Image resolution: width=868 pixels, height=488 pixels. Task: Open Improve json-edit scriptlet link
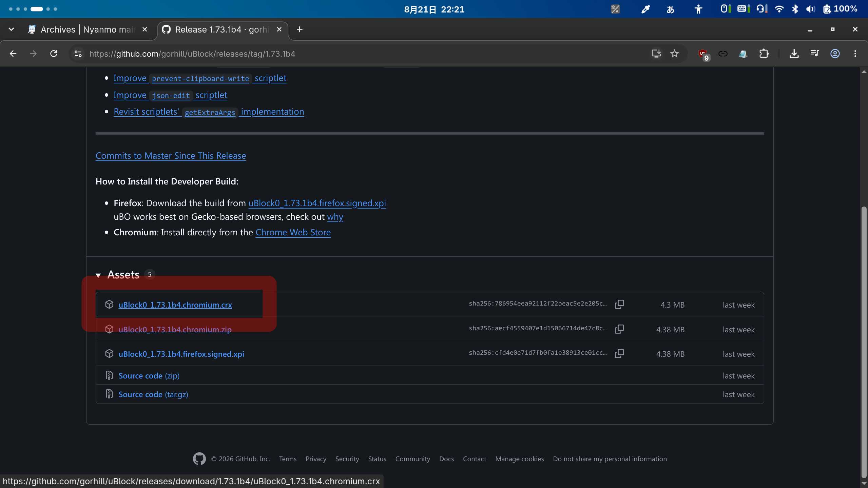pyautogui.click(x=170, y=95)
